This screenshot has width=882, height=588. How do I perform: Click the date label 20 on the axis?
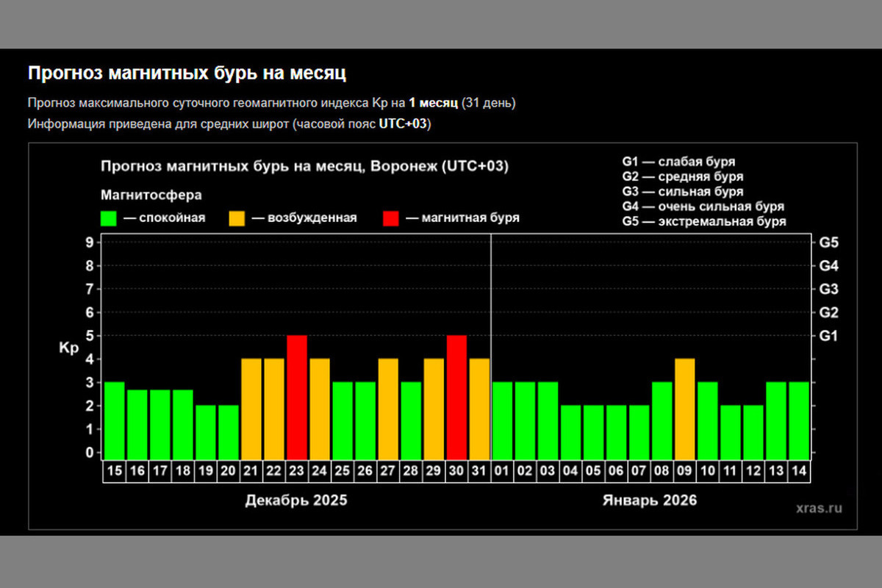tap(229, 473)
